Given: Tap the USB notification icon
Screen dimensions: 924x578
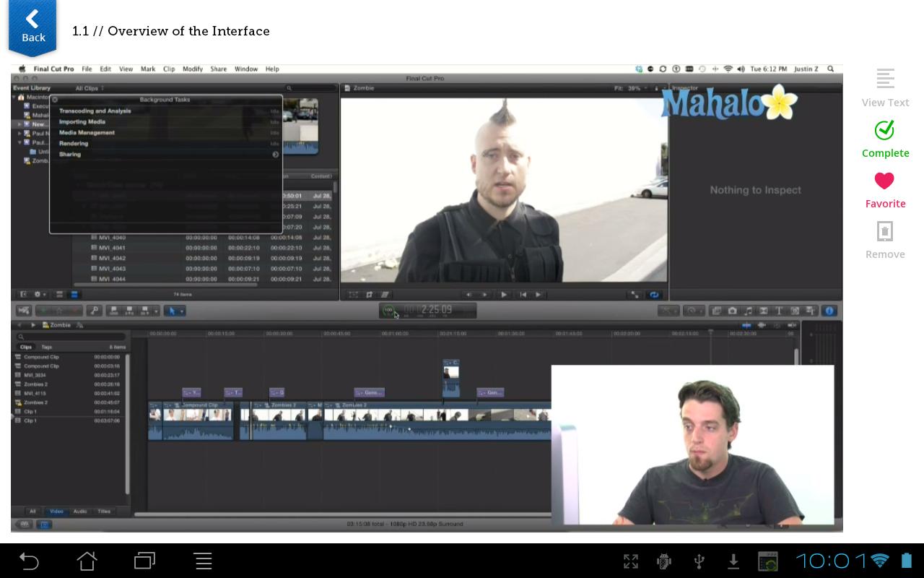Looking at the screenshot, I should pyautogui.click(x=699, y=561).
